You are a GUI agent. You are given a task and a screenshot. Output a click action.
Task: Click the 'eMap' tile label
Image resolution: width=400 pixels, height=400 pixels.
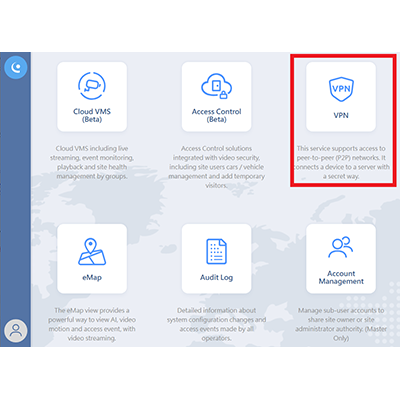92,277
